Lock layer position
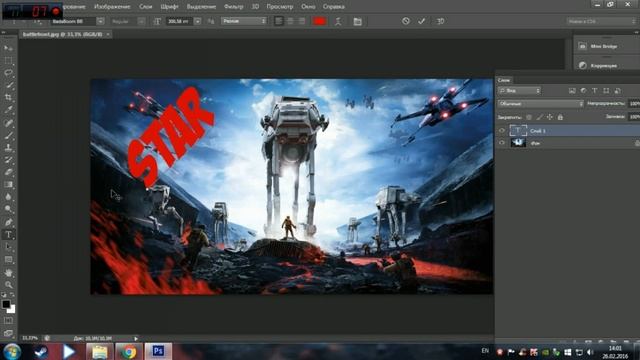 tap(550, 117)
